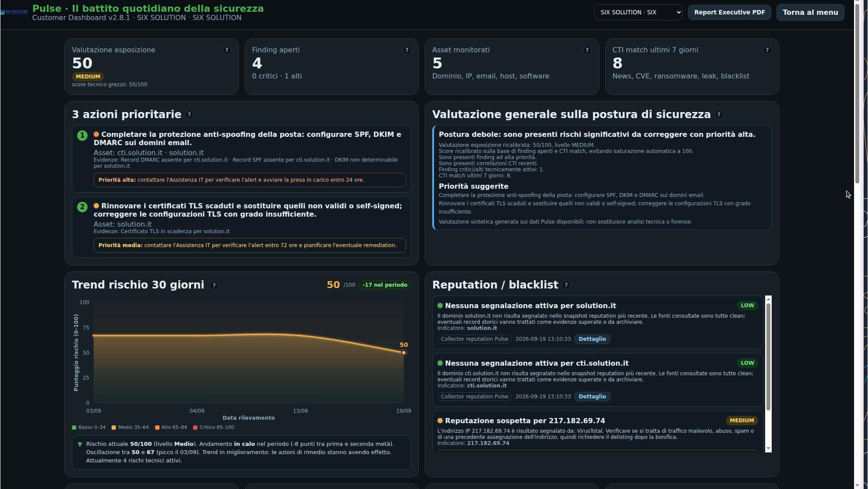Image resolution: width=868 pixels, height=489 pixels.
Task: Toggle Basso 0–34 legend swatch
Action: click(74, 428)
